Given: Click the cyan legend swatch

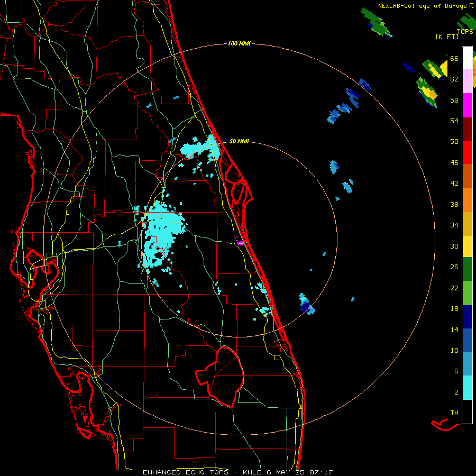Looking at the screenshot, I should point(467,388).
